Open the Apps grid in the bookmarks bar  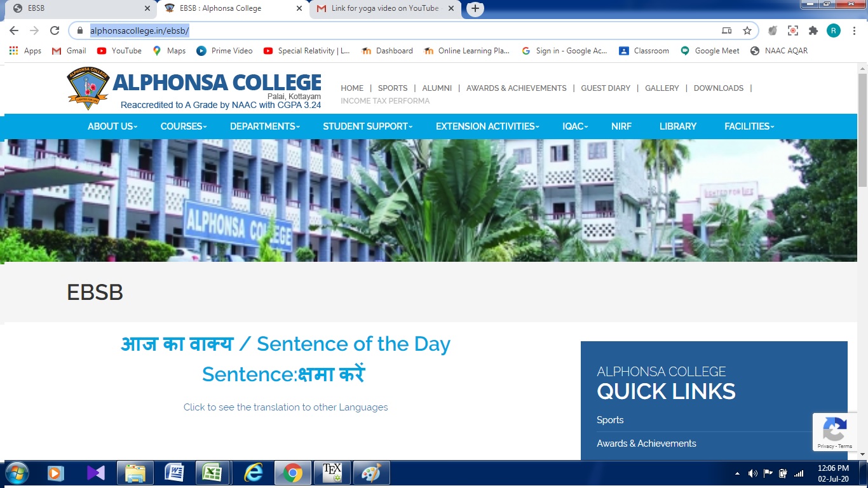[x=25, y=51]
